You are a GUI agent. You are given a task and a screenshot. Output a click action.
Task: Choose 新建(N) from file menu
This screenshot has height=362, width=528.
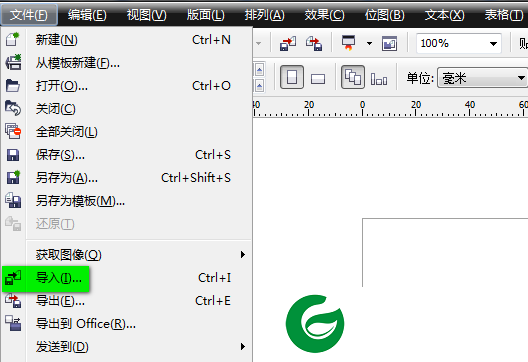click(127, 40)
